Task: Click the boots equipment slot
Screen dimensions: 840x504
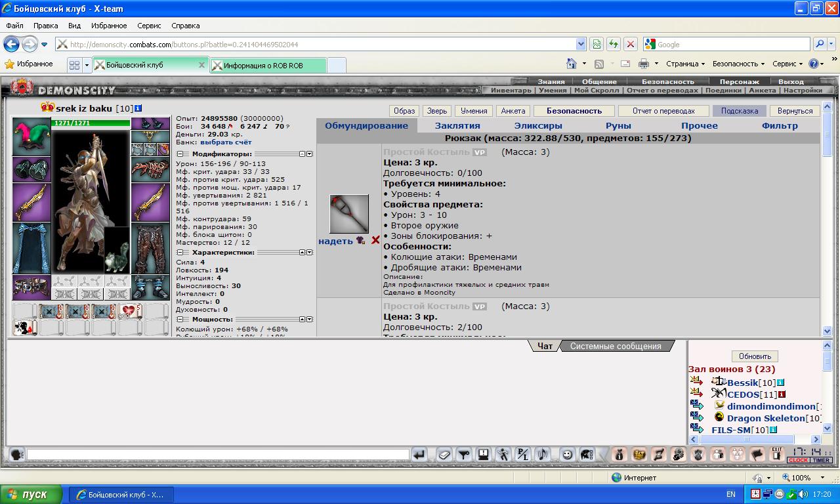Action: 150,287
